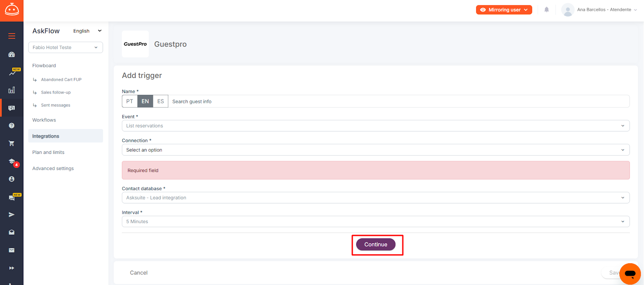This screenshot has height=285, width=644.
Task: Select the AskFlow chat icon in sidebar
Action: 12,108
